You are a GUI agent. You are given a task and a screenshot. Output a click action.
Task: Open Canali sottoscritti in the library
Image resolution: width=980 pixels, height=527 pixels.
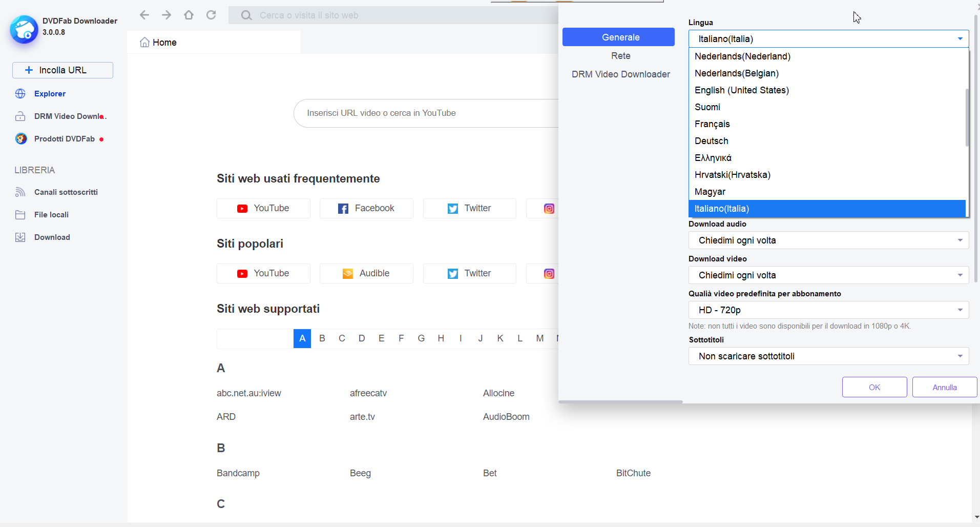pyautogui.click(x=66, y=192)
